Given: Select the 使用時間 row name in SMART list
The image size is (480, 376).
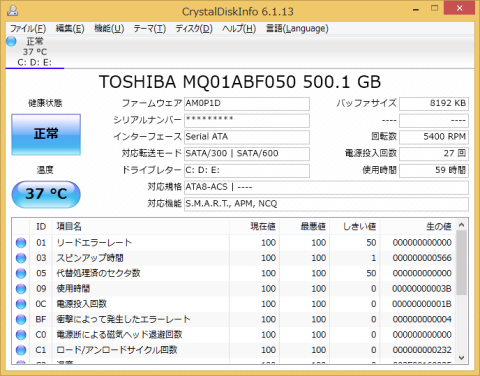Looking at the screenshot, I should 73,289.
